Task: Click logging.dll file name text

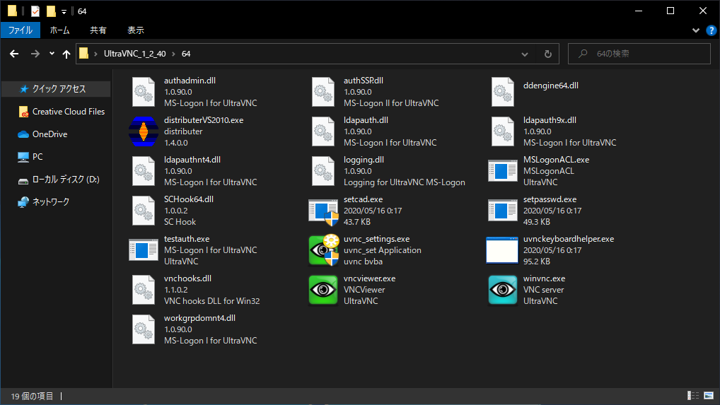Action: pyautogui.click(x=364, y=160)
